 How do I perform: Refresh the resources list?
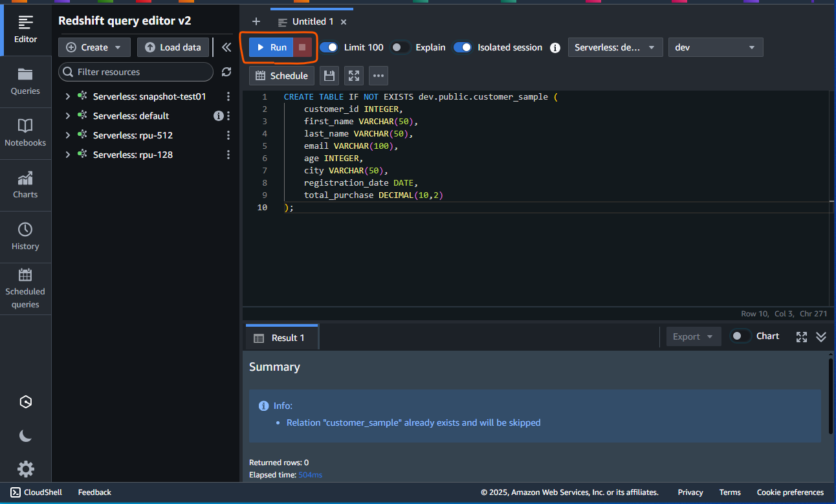[226, 72]
